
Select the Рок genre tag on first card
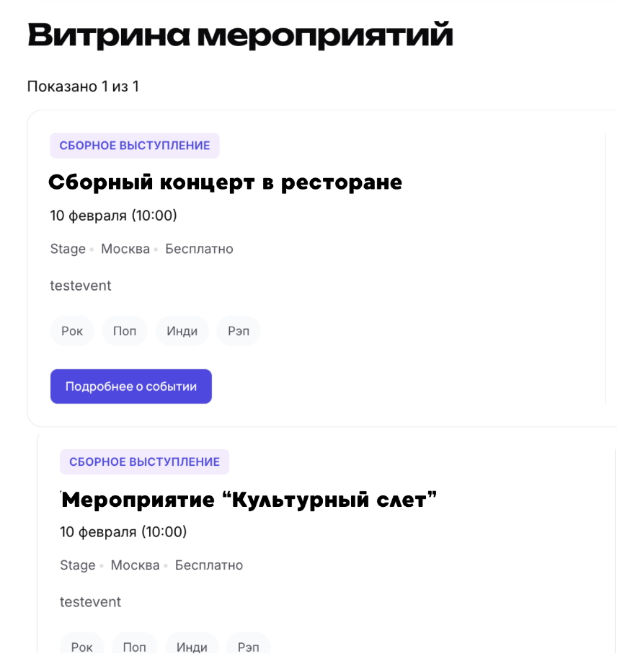point(71,331)
